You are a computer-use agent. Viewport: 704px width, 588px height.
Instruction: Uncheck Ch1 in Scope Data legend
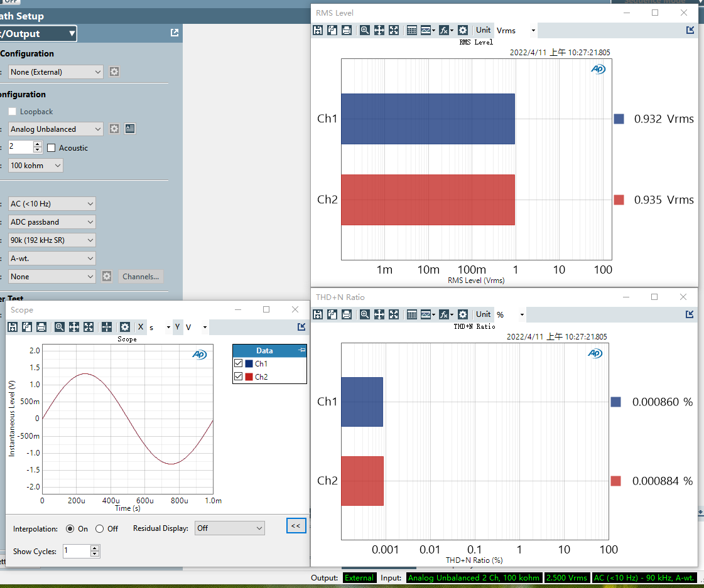(238, 364)
